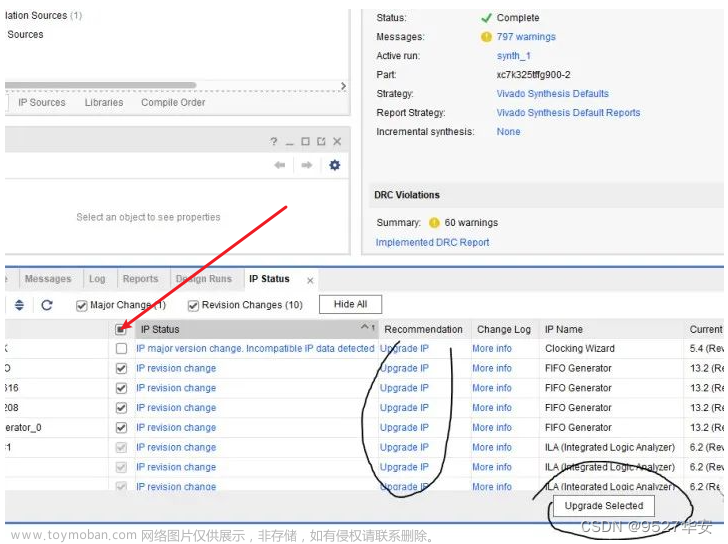Close the properties panel
Screen dimensions: 728x544
coord(337,141)
